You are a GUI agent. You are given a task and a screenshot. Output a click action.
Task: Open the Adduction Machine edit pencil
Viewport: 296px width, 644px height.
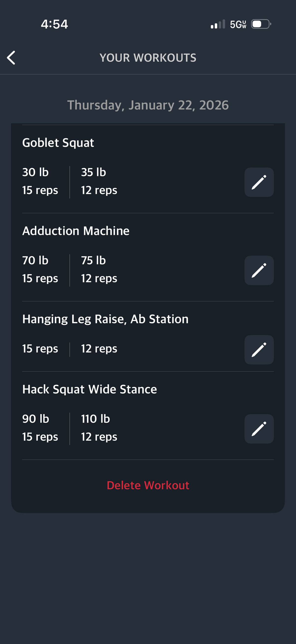tap(259, 270)
